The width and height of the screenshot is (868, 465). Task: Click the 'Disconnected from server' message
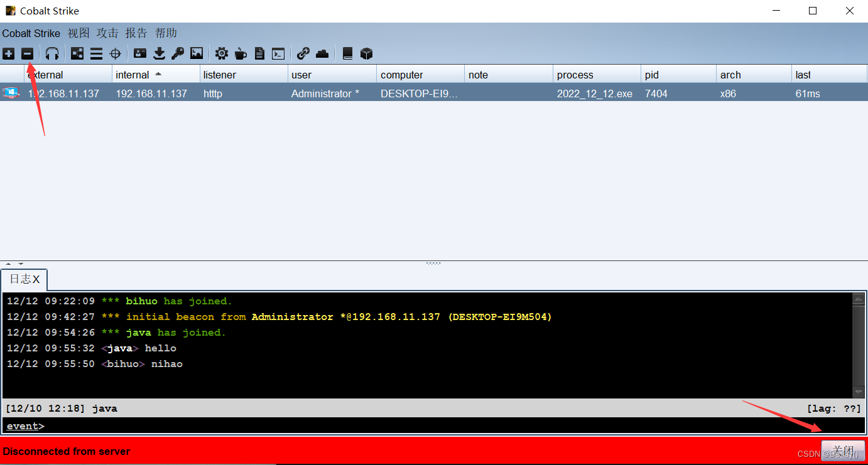pyautogui.click(x=67, y=451)
